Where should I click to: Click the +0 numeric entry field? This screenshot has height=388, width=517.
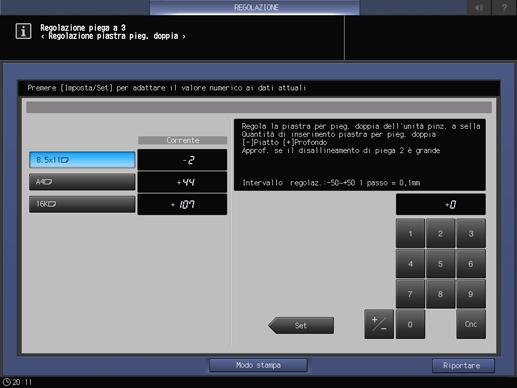click(440, 204)
